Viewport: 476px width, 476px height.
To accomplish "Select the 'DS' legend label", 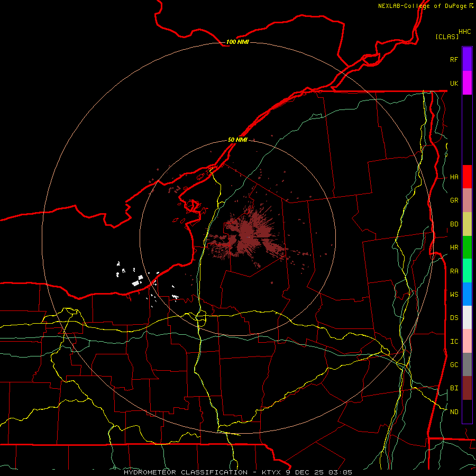I will [x=454, y=318].
